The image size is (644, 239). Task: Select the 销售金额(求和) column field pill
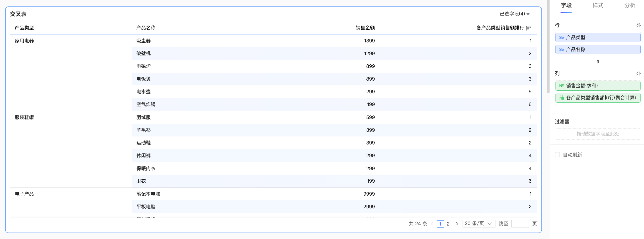(x=598, y=86)
